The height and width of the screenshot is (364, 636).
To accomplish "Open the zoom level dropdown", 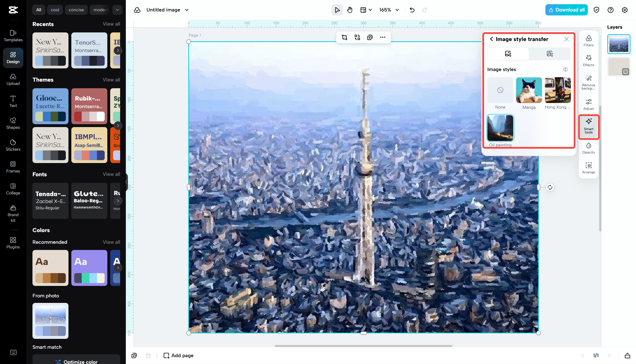I will tap(388, 10).
